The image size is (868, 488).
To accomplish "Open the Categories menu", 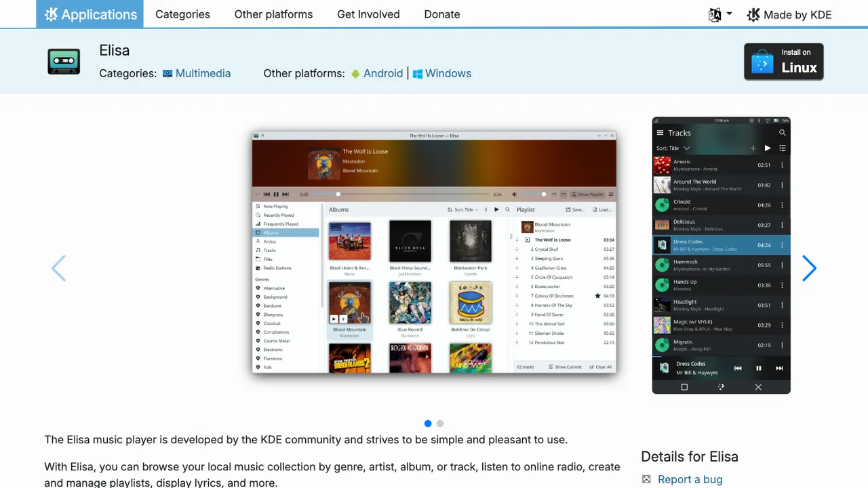I will point(182,14).
